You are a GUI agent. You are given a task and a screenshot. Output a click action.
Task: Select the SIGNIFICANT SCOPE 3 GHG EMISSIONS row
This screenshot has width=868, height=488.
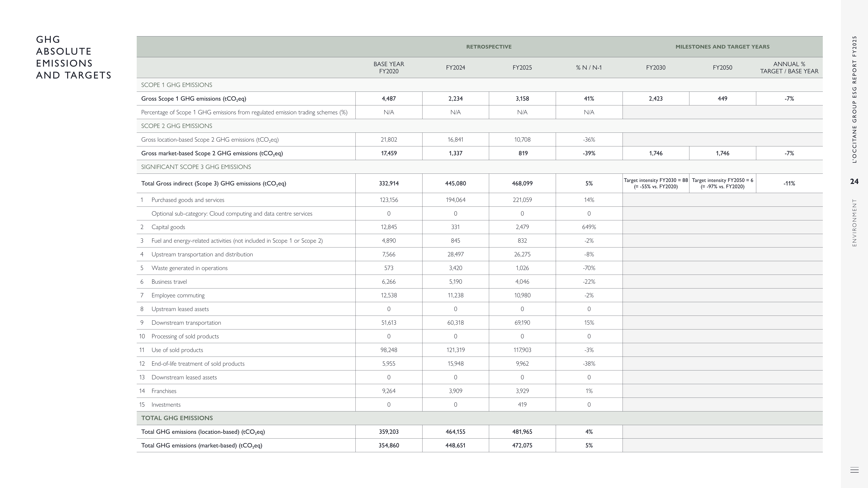(480, 167)
